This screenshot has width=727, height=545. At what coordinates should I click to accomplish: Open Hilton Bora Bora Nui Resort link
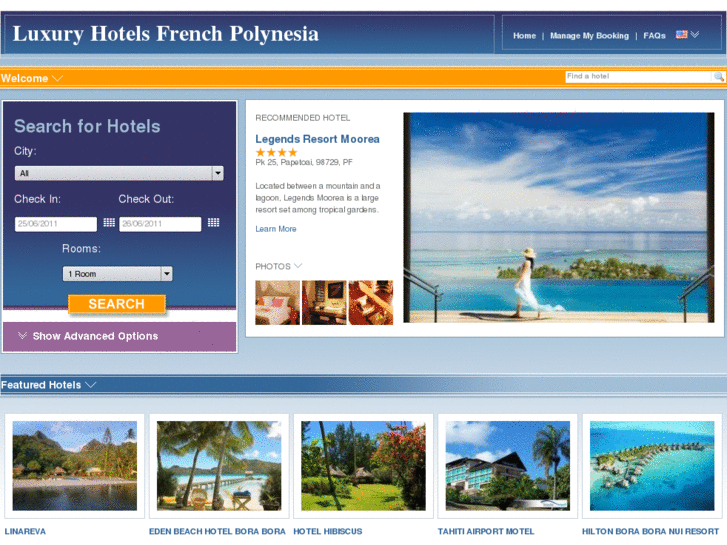pyautogui.click(x=650, y=531)
